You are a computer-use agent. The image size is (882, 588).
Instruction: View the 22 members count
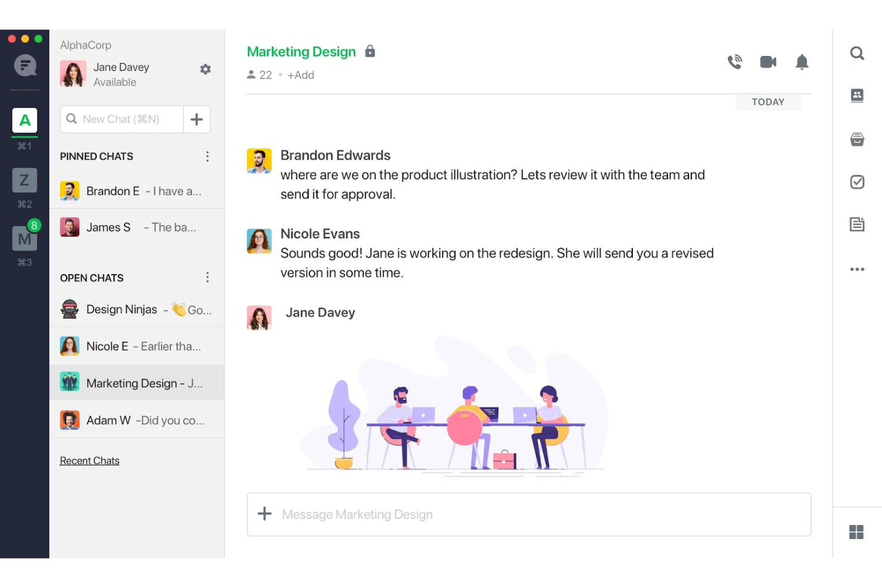(260, 75)
